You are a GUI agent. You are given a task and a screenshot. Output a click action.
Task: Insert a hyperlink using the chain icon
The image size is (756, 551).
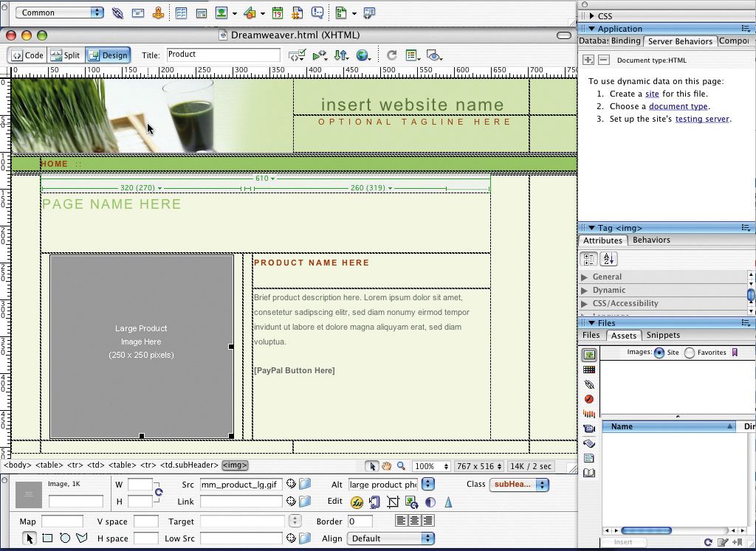click(117, 13)
